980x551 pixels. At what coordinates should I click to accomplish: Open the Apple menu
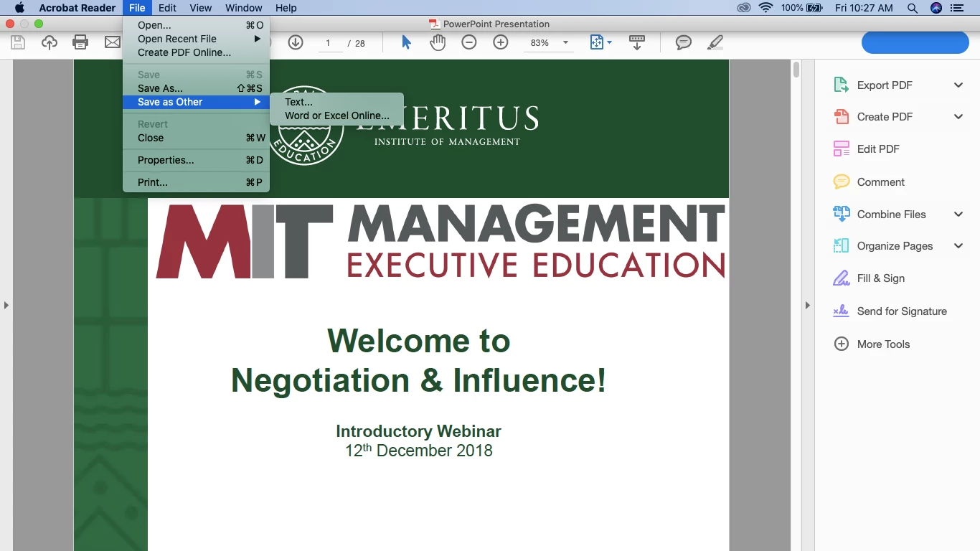[x=19, y=8]
